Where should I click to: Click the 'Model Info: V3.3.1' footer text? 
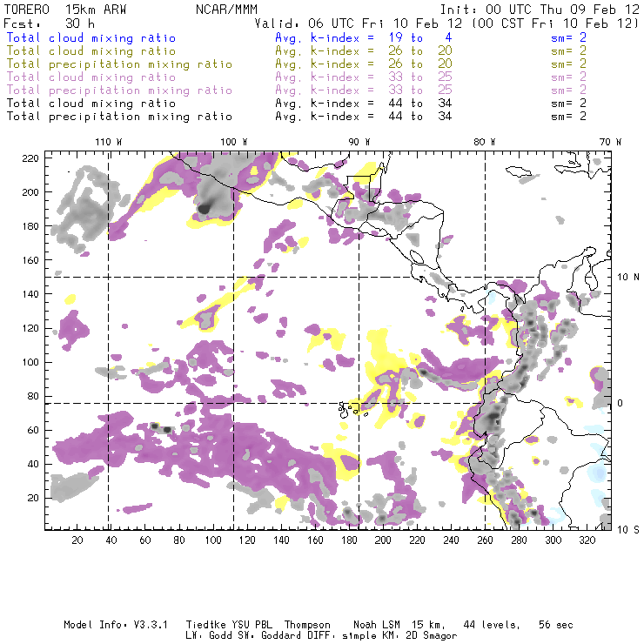[116, 625]
